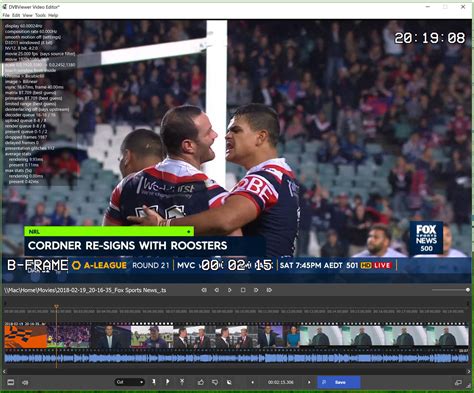Open the Tools menu
This screenshot has height=393, width=474.
point(40,15)
